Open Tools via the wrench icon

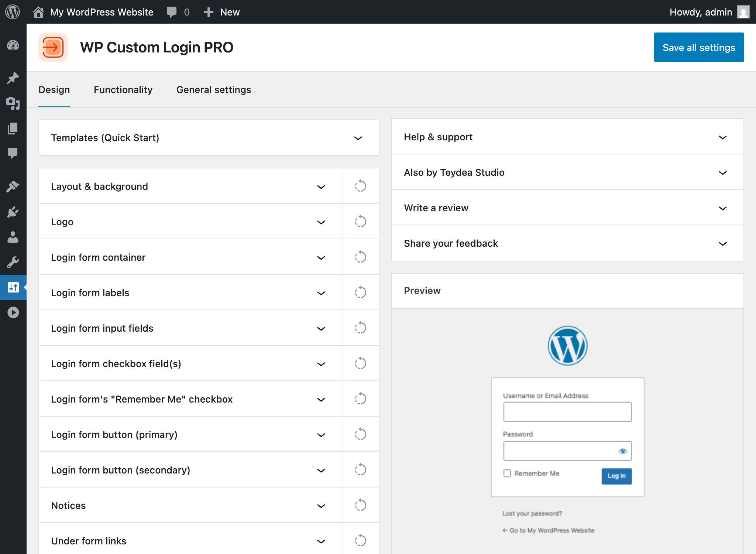[x=13, y=262]
